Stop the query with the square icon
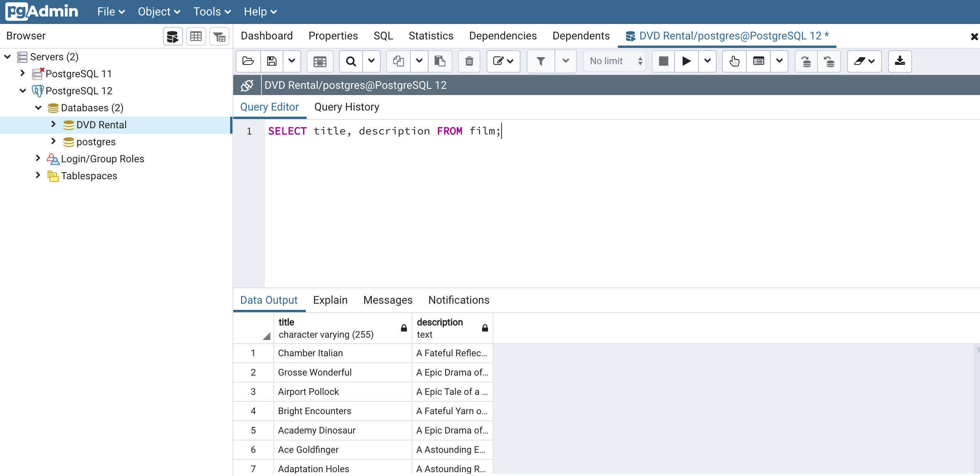Viewport: 980px width, 476px height. 663,61
